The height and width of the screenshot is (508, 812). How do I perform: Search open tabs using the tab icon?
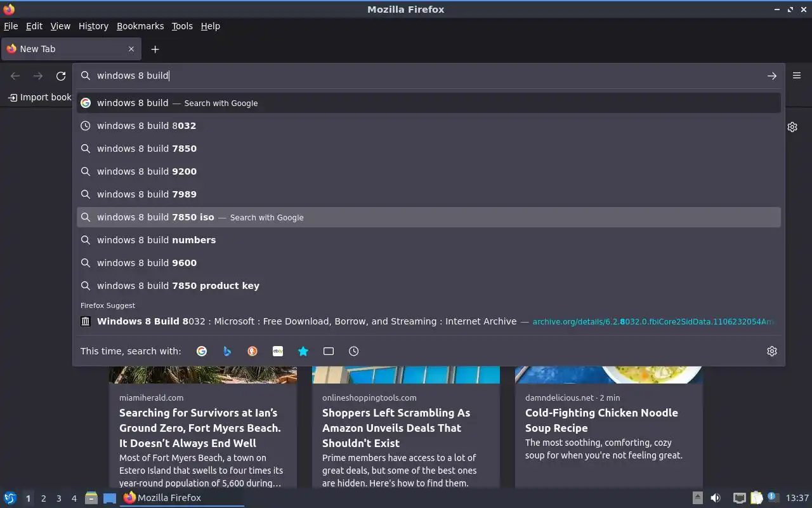329,351
